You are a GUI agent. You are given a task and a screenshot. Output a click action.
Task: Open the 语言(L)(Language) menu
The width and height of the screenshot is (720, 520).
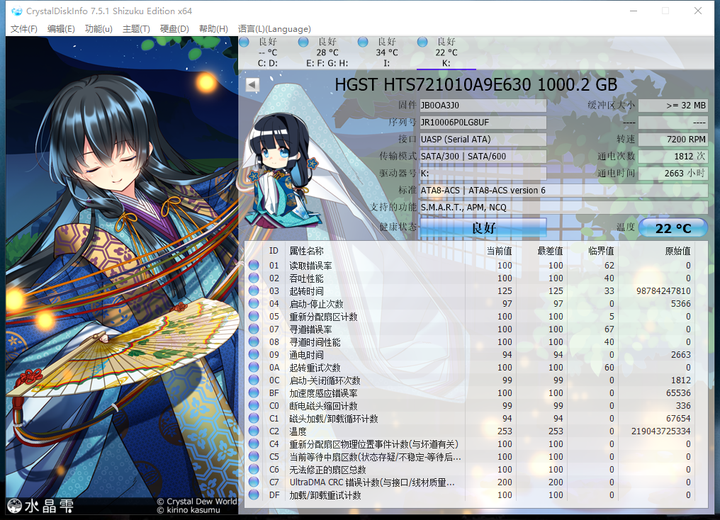275,29
